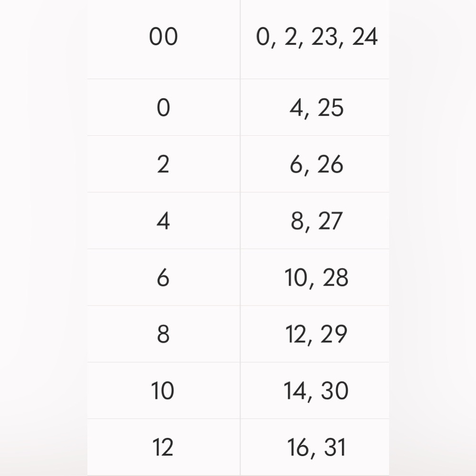
Task: Select the '0, 2, 23, 24' cell
Action: point(317,37)
